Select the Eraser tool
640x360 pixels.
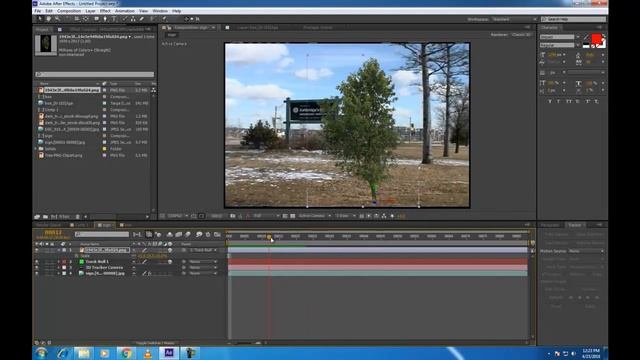142,19
